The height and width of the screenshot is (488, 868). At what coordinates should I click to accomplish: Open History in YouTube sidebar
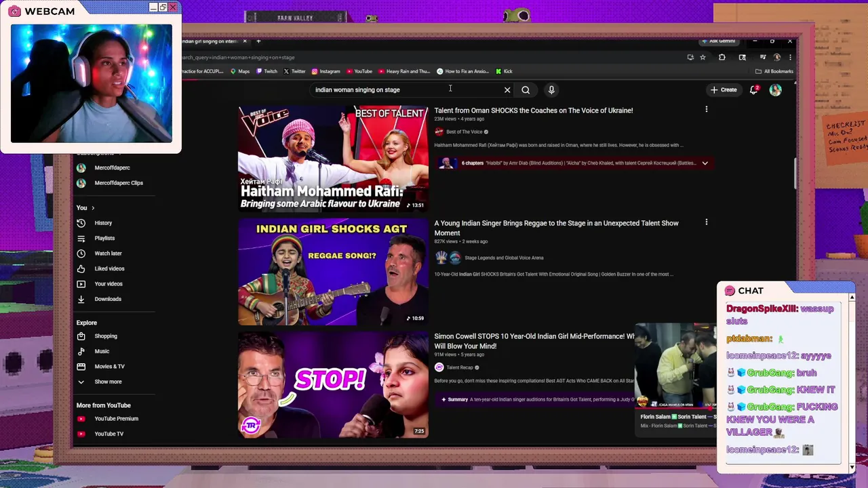pos(94,223)
